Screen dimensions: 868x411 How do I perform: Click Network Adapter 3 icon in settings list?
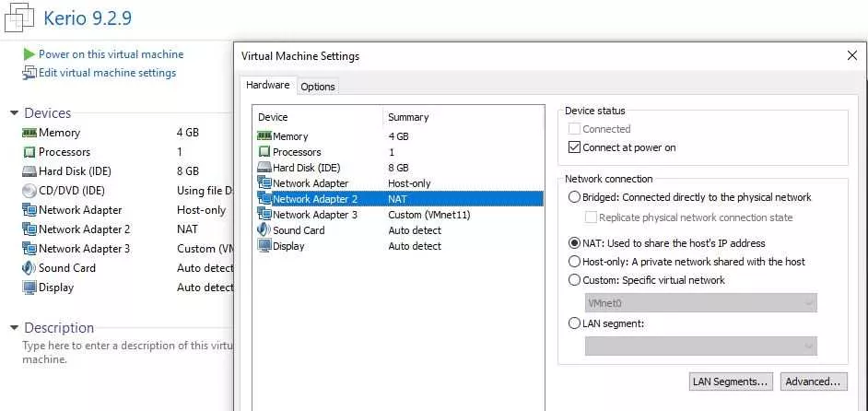coord(264,215)
